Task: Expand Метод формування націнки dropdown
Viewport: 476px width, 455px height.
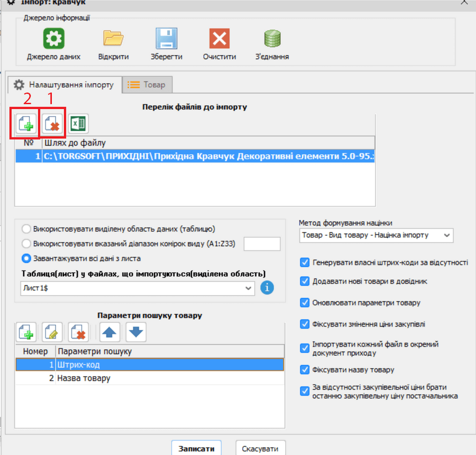Action: tap(376, 235)
